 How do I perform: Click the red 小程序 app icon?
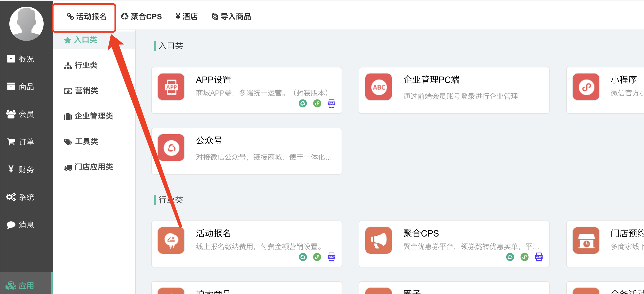click(586, 87)
